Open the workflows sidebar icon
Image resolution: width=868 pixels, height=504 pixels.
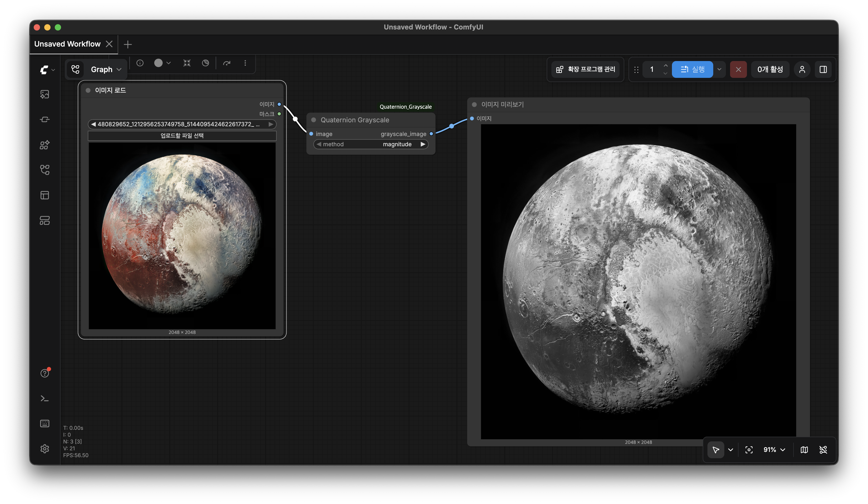45,170
